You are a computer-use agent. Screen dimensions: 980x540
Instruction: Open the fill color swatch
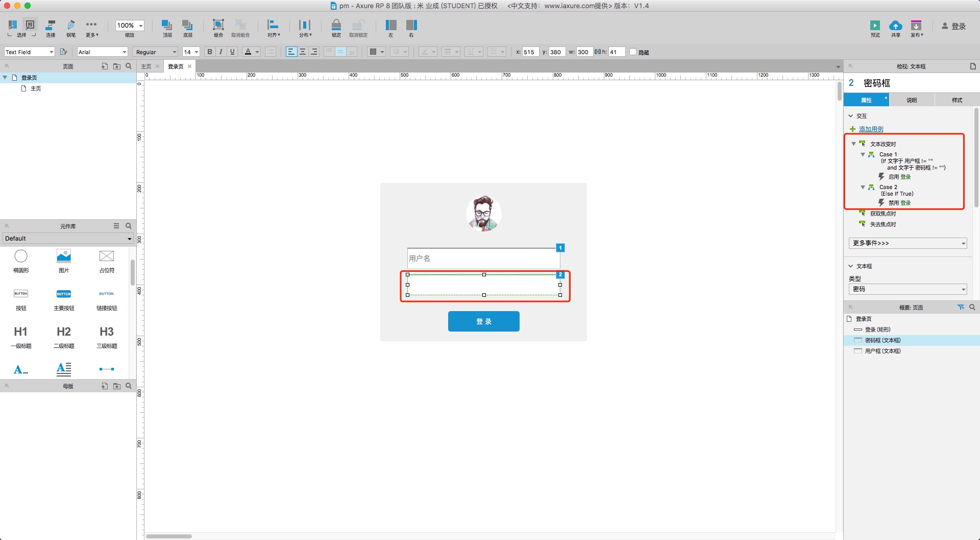[376, 52]
